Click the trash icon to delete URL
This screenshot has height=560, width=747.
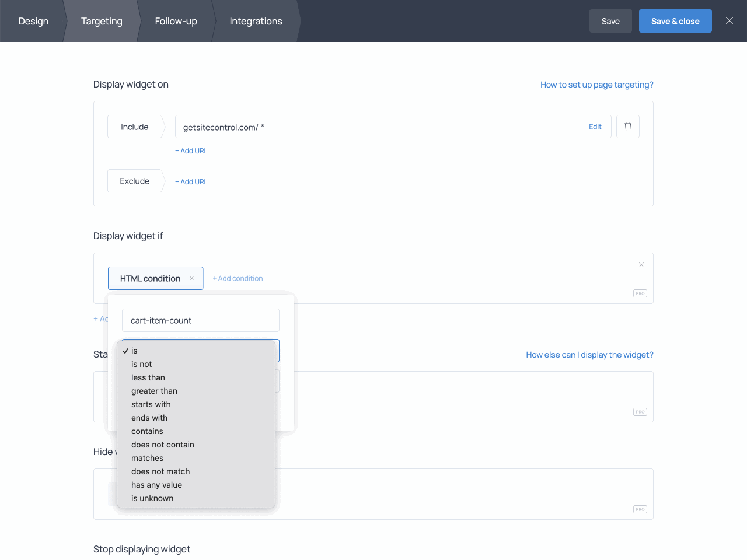coord(627,127)
